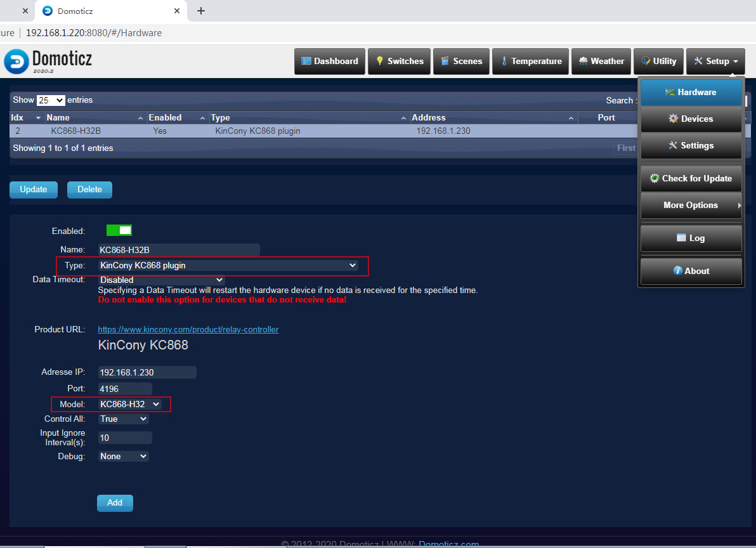Toggle the Enabled switch off
Image resolution: width=756 pixels, height=548 pixels.
119,231
